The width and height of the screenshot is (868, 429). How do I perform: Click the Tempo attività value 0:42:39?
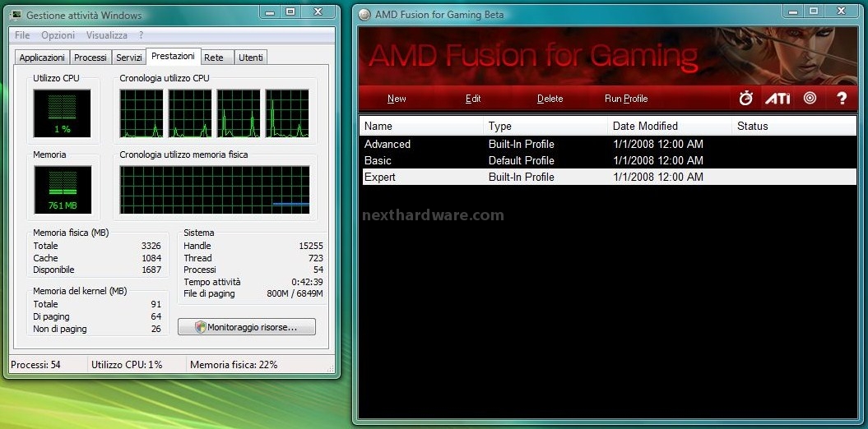pos(307,283)
